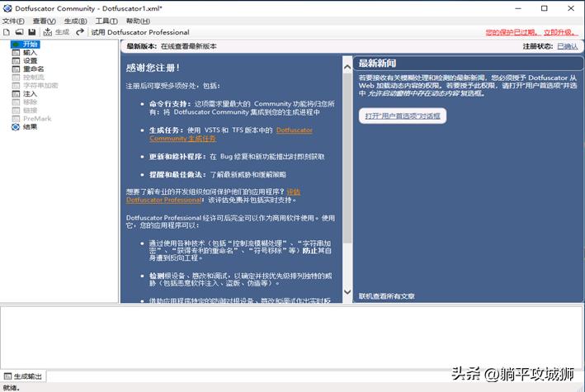Click 试用 Dotfuscator Professional toolbar item
The image size is (585, 392).
pos(140,32)
